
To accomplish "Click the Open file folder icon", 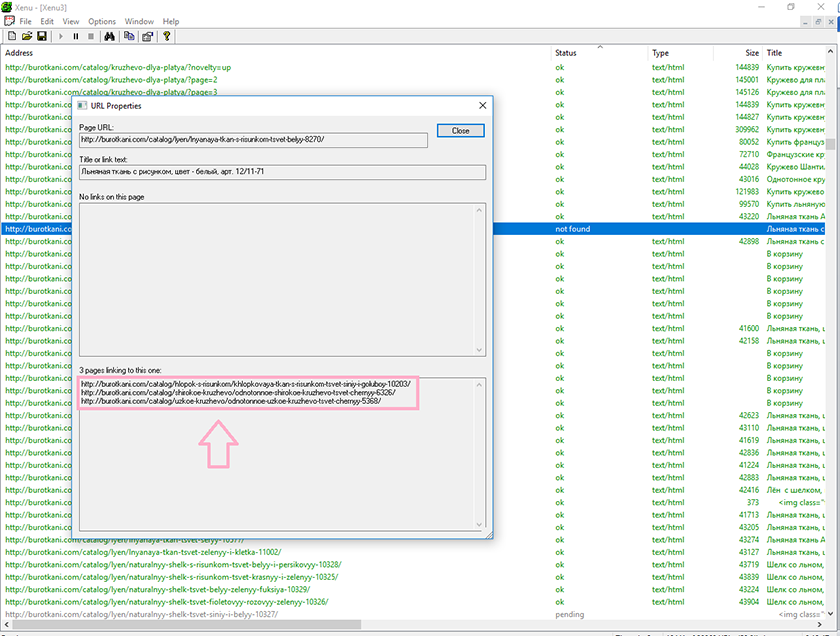I will tap(27, 36).
